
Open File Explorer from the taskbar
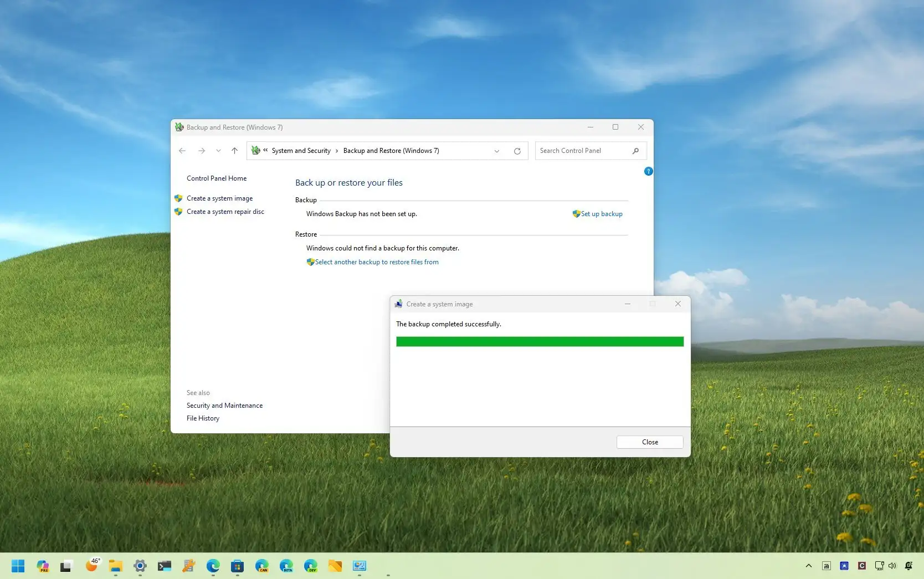coord(115,566)
